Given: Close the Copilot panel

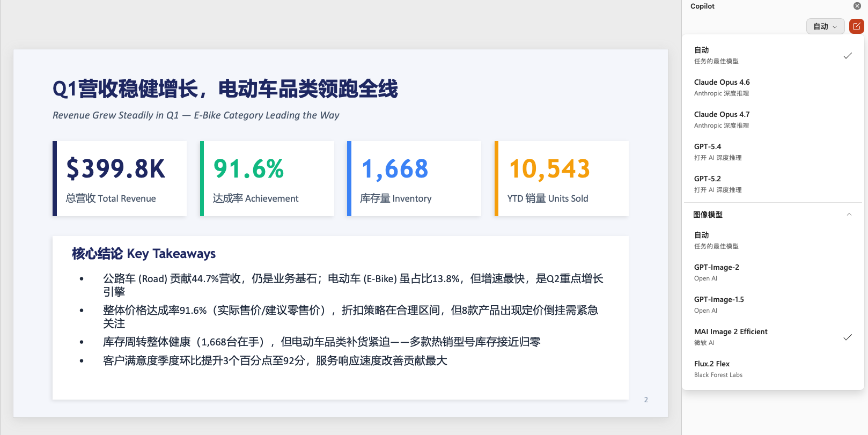Looking at the screenshot, I should point(857,6).
